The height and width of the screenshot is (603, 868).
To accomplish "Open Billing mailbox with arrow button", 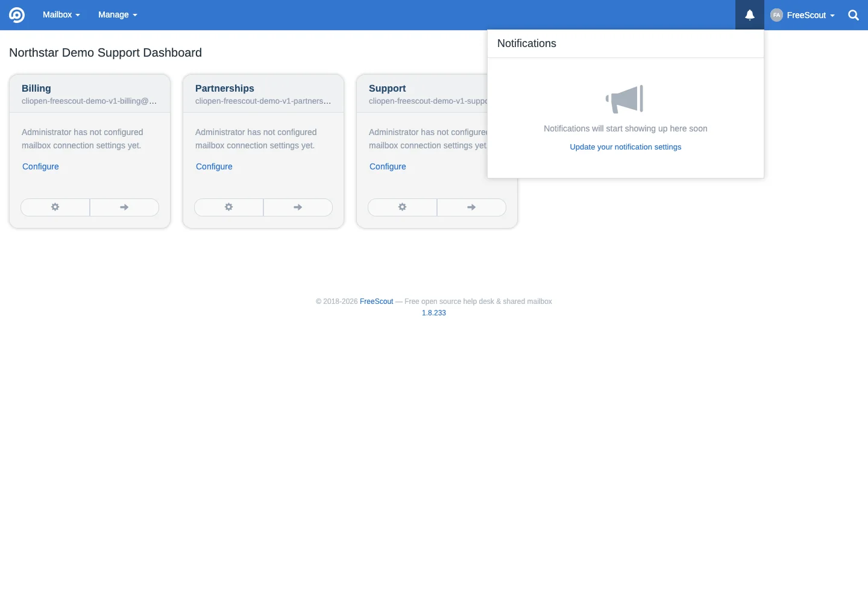I will pyautogui.click(x=124, y=207).
